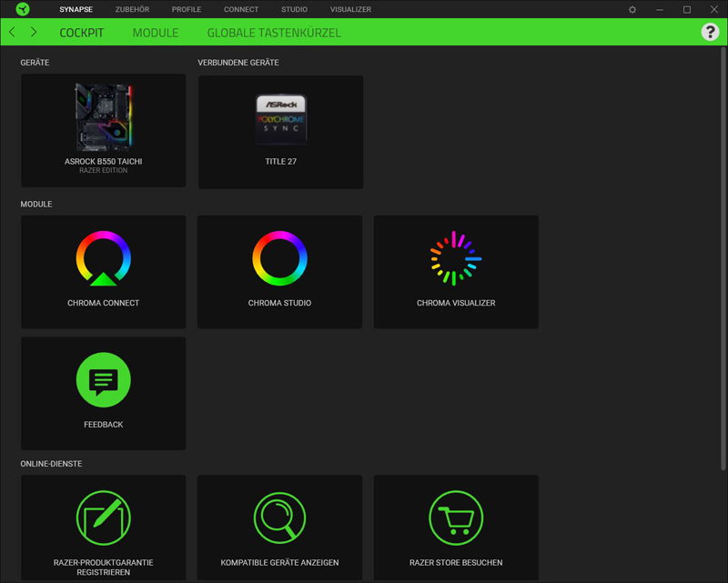Click the CHROMA STUDIO label
728x583 pixels.
coord(279,303)
